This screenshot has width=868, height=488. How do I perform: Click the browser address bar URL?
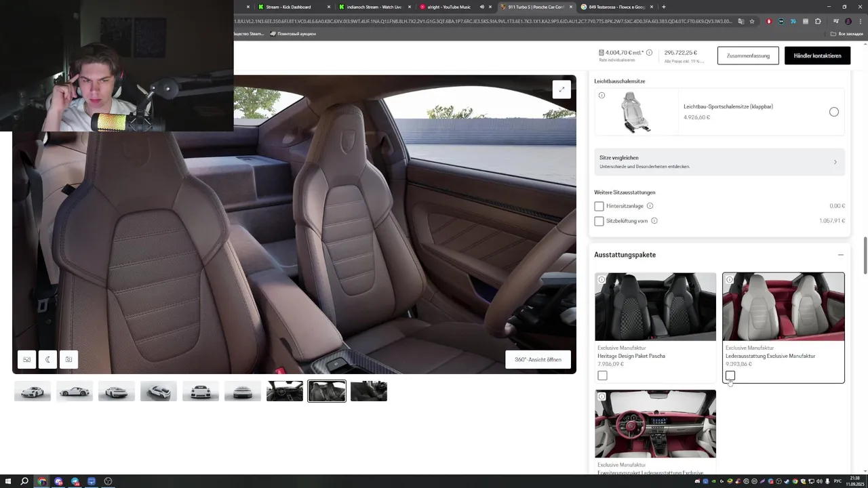(483, 21)
